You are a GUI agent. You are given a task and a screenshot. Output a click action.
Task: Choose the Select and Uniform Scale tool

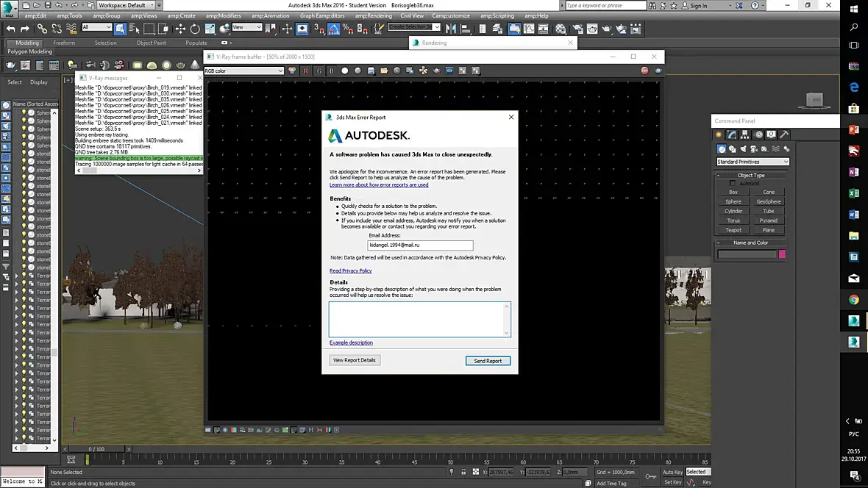coord(210,29)
